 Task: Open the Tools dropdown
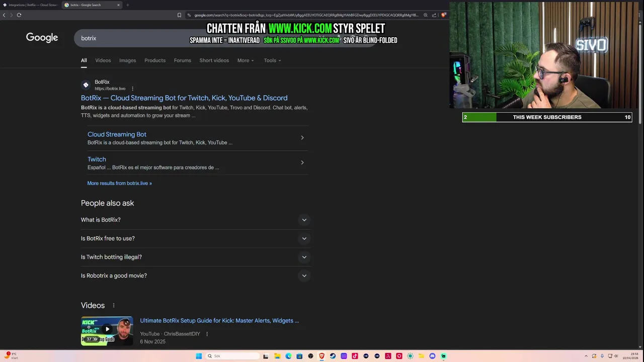coord(272,60)
